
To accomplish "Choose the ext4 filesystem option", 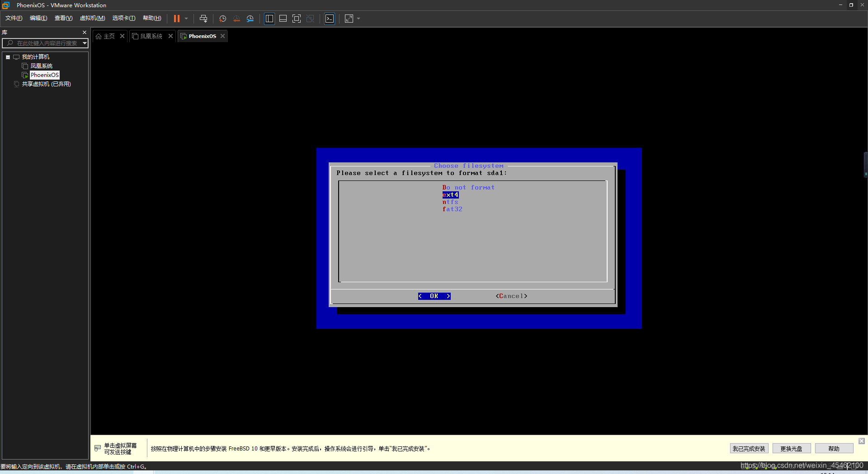I will (x=450, y=194).
